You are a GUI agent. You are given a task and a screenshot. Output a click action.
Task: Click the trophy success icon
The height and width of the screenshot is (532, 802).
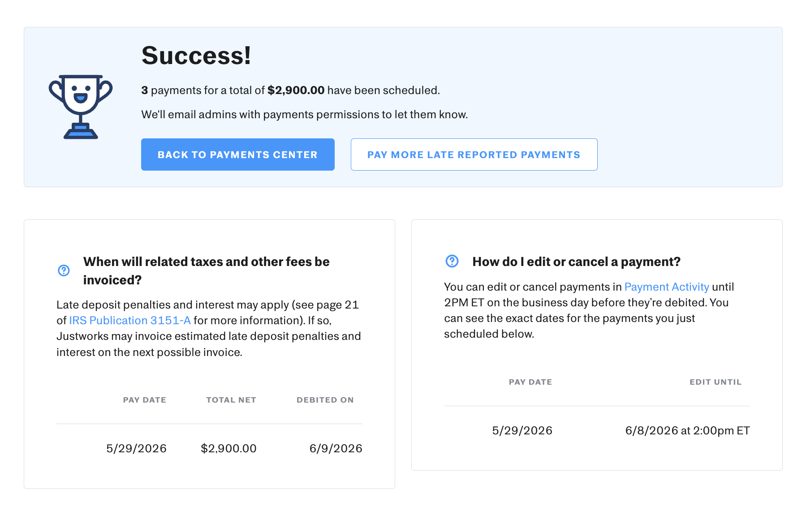81,107
